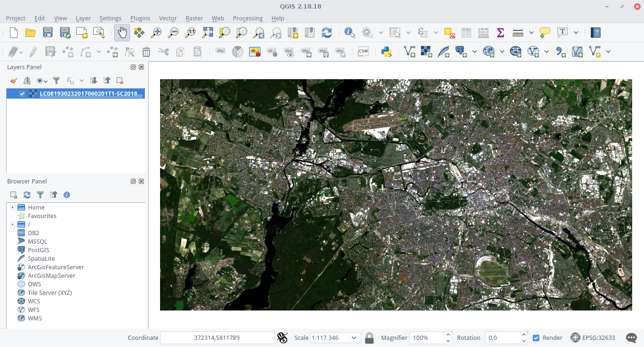The image size is (644, 347).
Task: Select the Pan Map hand tool
Action: 122,33
